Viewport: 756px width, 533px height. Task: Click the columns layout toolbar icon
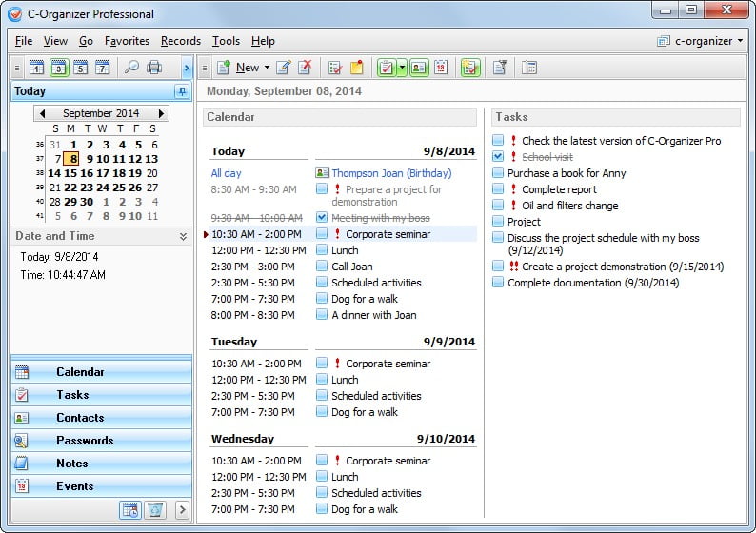pos(528,68)
